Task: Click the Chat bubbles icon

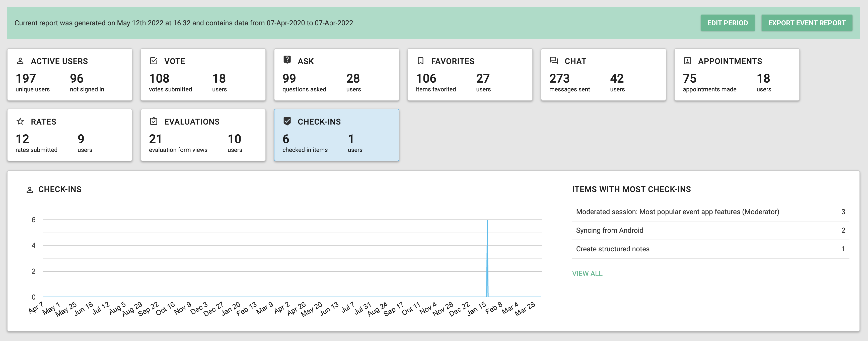Action: pyautogui.click(x=554, y=61)
